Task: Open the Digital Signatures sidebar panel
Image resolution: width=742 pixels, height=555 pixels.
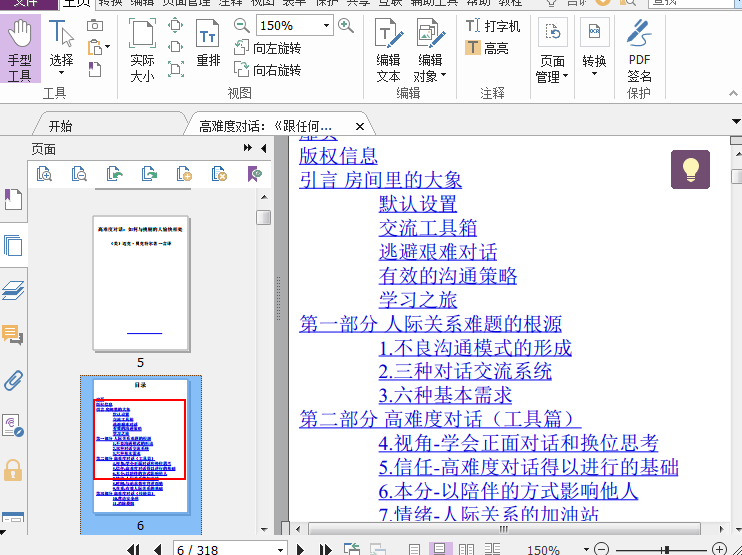Action: (x=13, y=425)
